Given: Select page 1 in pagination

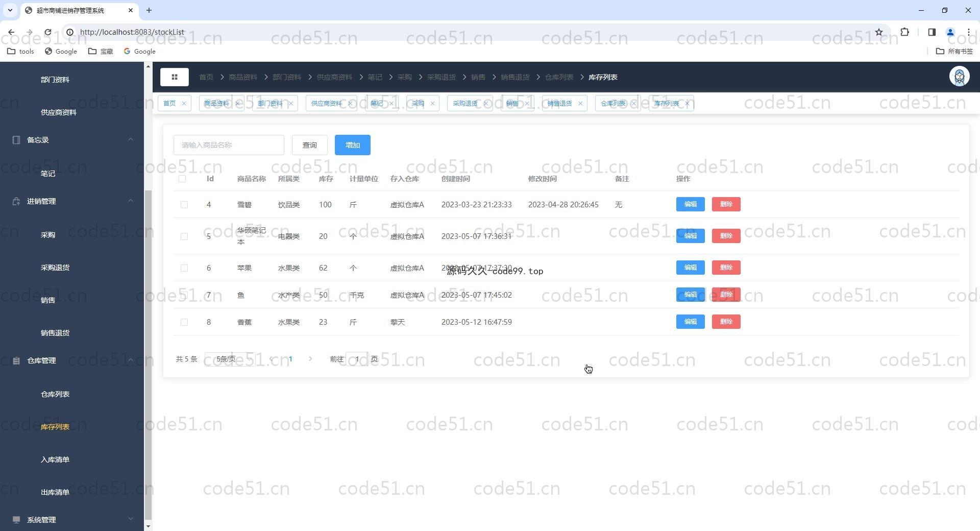Looking at the screenshot, I should tap(291, 359).
